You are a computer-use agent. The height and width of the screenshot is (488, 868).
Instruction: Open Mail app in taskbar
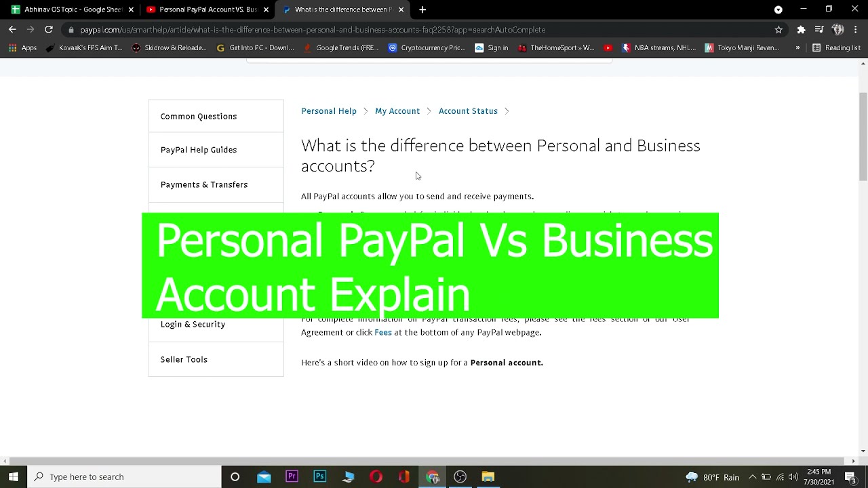click(x=264, y=476)
